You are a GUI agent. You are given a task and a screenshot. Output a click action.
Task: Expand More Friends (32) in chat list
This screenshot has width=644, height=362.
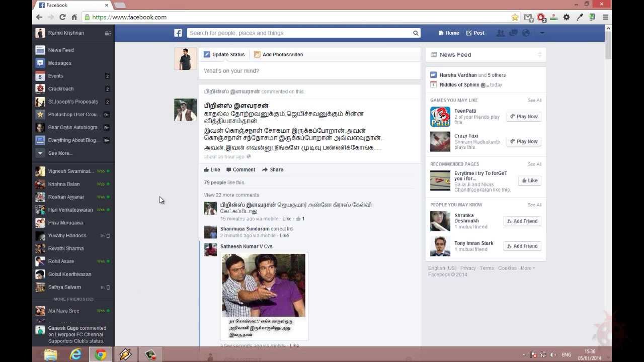73,299
